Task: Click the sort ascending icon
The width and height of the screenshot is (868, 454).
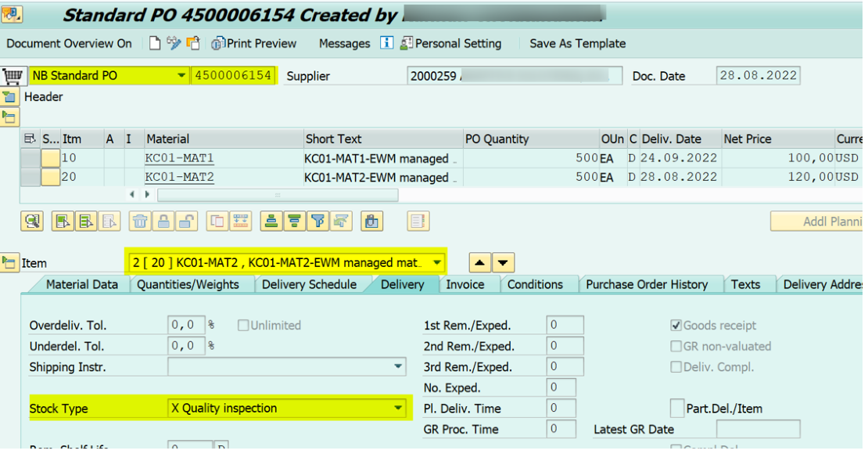Action: (x=271, y=222)
